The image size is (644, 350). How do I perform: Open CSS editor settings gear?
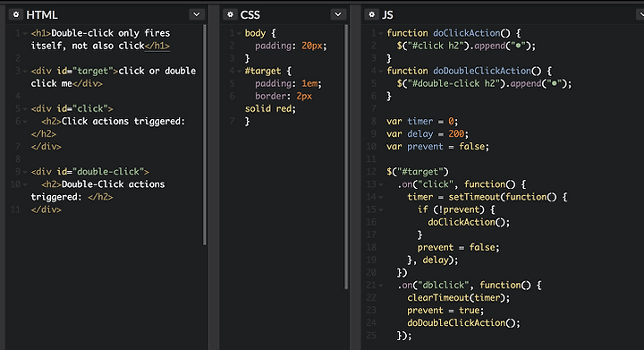pyautogui.click(x=231, y=15)
